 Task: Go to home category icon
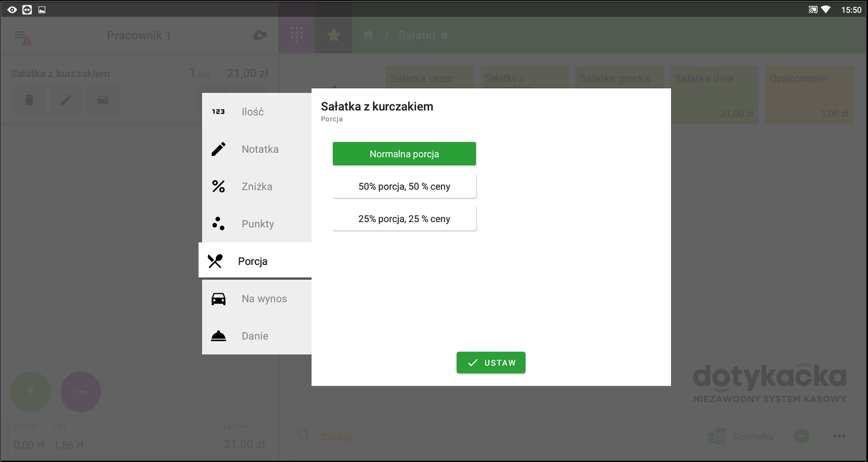368,35
